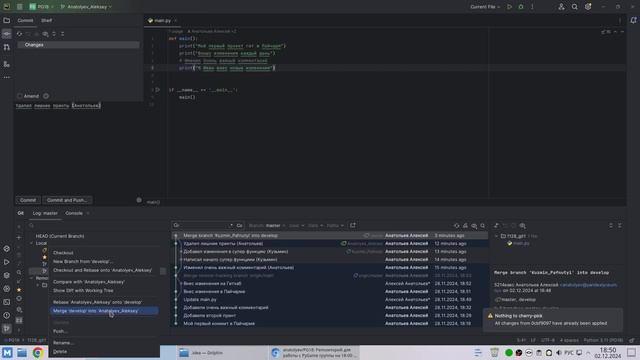Collapse the Remote branches tree node
This screenshot has height=360, width=640.
click(x=31, y=278)
